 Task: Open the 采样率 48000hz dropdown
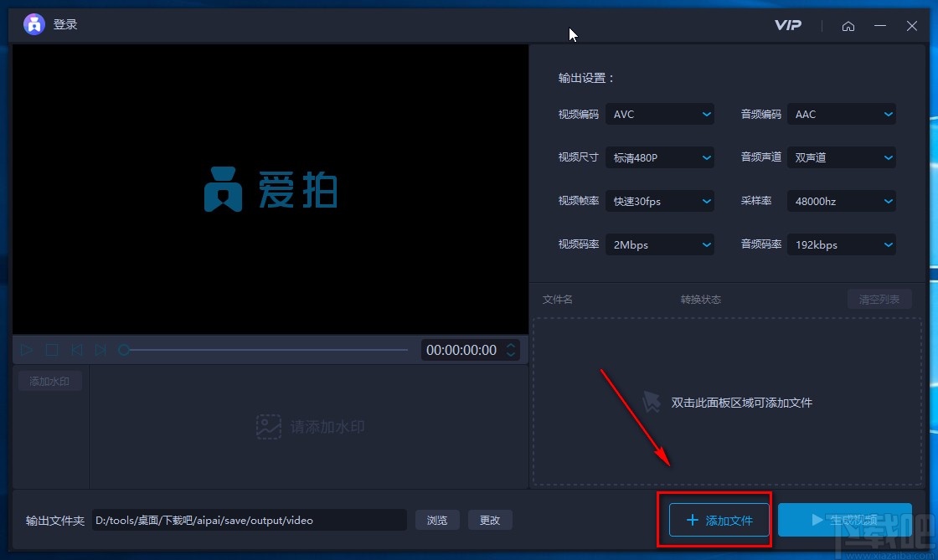click(841, 201)
